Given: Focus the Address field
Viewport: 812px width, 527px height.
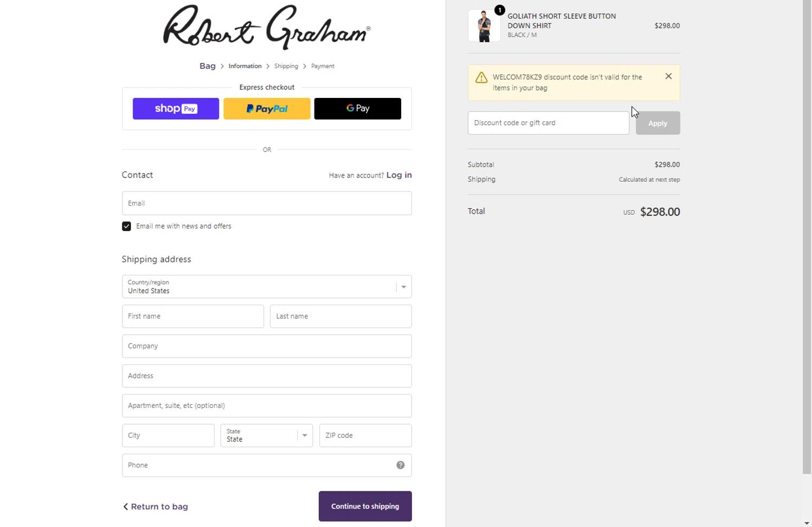Looking at the screenshot, I should (x=267, y=376).
